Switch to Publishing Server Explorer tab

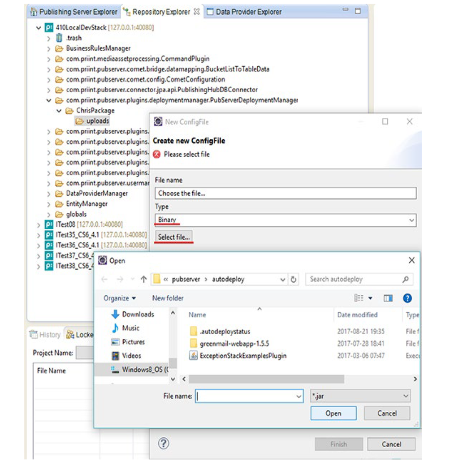click(74, 12)
